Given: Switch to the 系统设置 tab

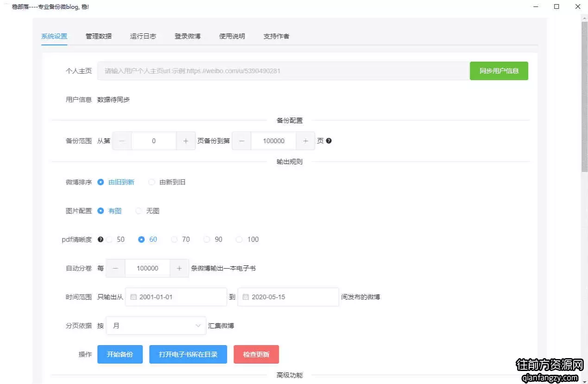Looking at the screenshot, I should pos(54,36).
